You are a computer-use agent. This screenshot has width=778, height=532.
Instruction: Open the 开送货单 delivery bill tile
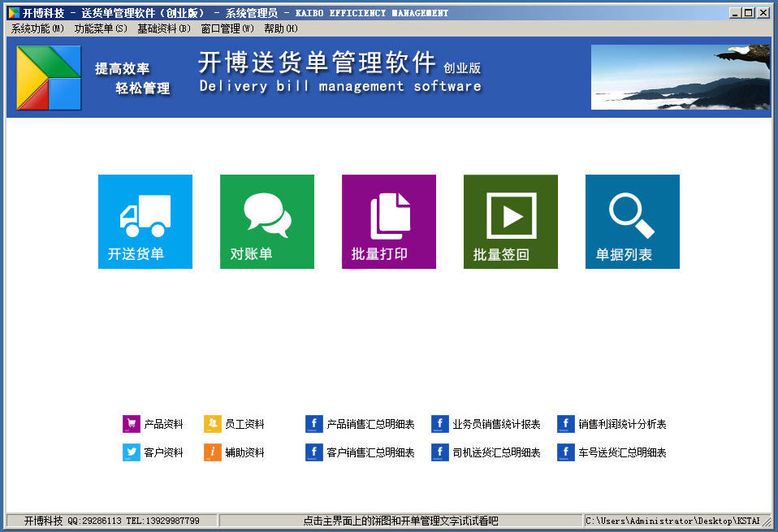(x=145, y=221)
